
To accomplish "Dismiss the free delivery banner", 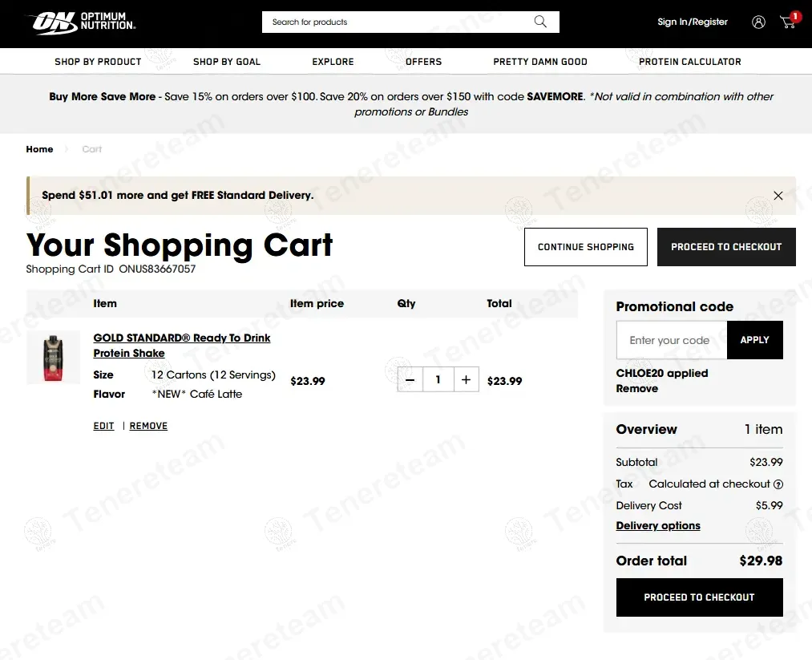I will (778, 196).
